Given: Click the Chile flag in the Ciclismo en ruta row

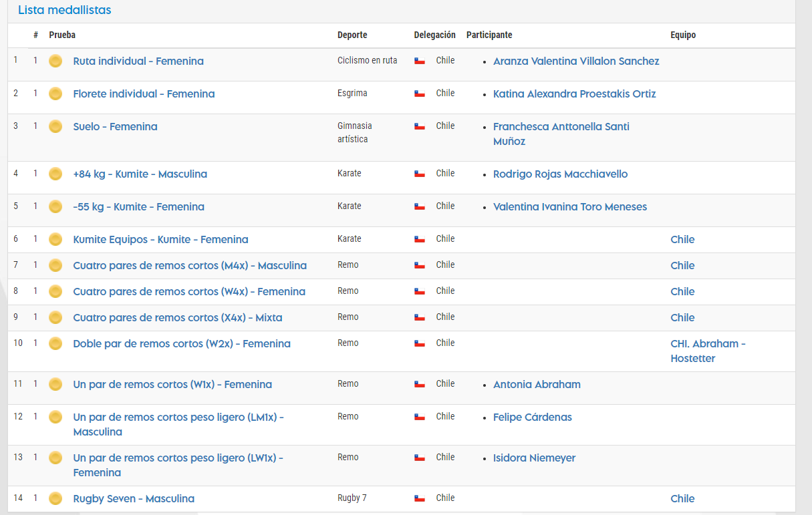Looking at the screenshot, I should point(420,61).
